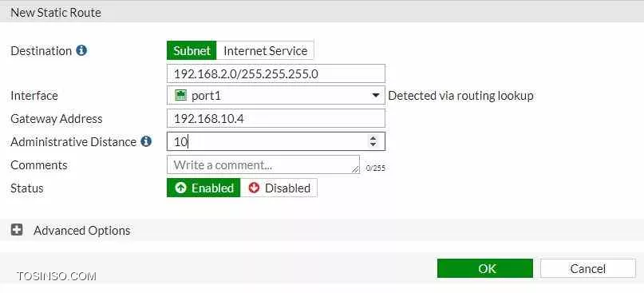Click the plus icon beside Advanced Options
Image resolution: width=644 pixels, height=293 pixels.
[x=17, y=230]
